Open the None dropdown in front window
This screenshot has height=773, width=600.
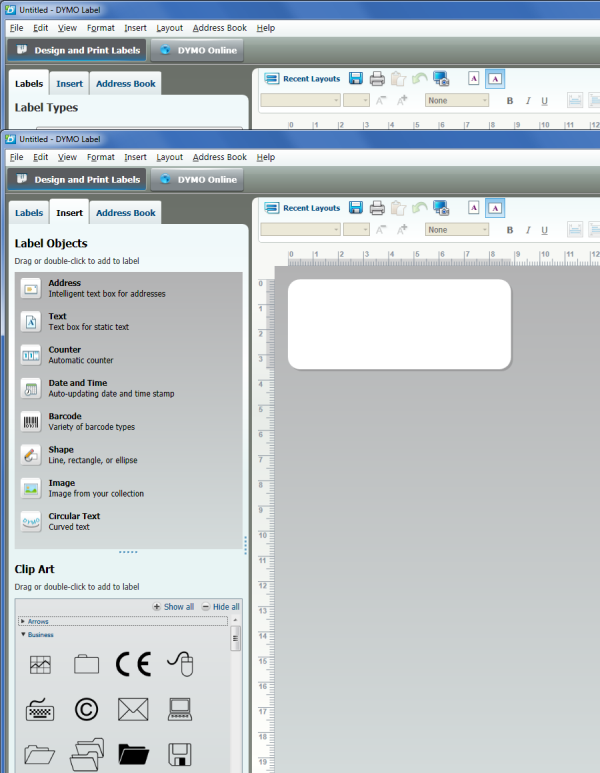[457, 230]
